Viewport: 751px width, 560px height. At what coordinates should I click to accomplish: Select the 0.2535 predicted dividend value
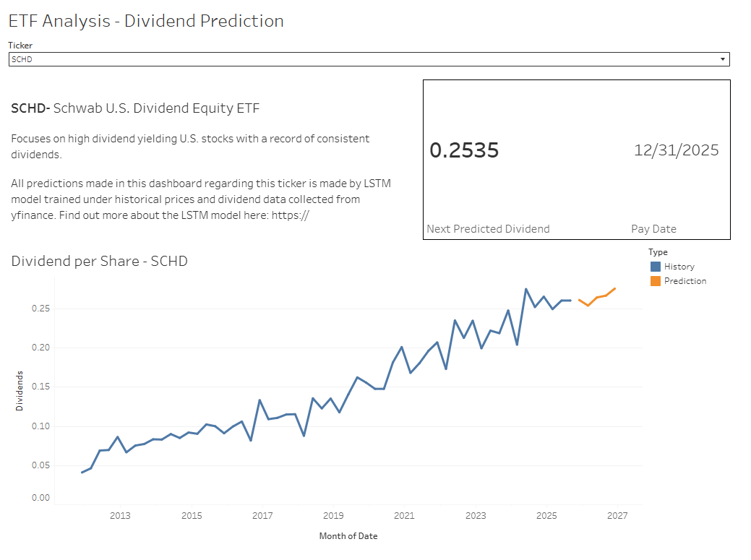click(x=464, y=150)
